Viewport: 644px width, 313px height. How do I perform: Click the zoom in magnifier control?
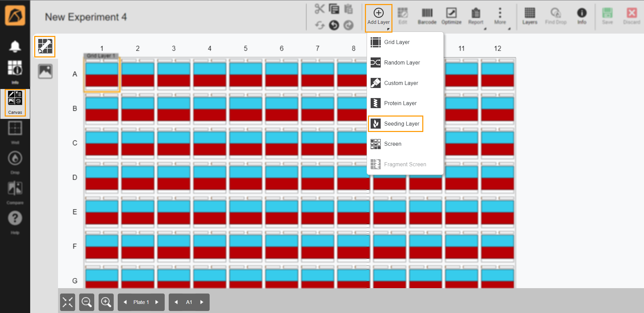tap(106, 302)
